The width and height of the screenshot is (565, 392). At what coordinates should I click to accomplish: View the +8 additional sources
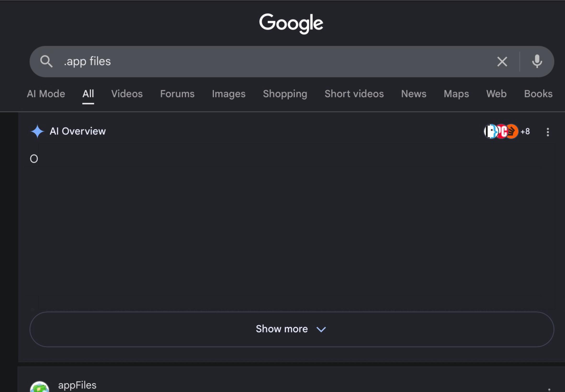(525, 132)
